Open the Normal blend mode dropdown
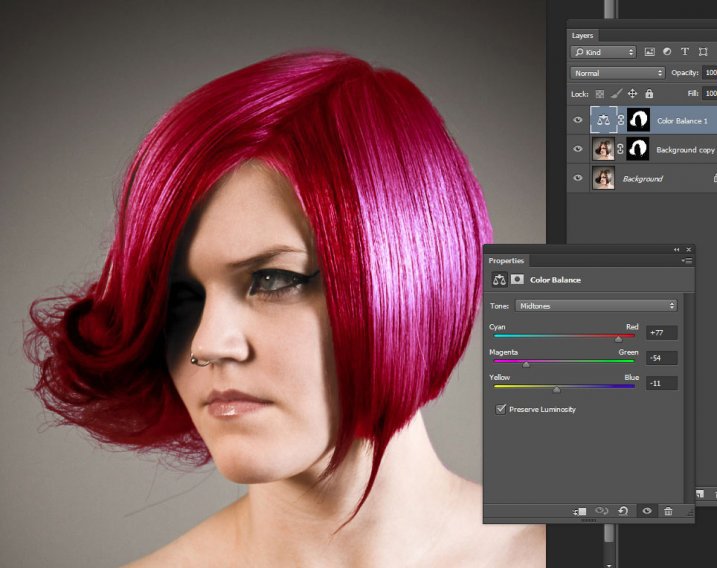 [x=617, y=73]
